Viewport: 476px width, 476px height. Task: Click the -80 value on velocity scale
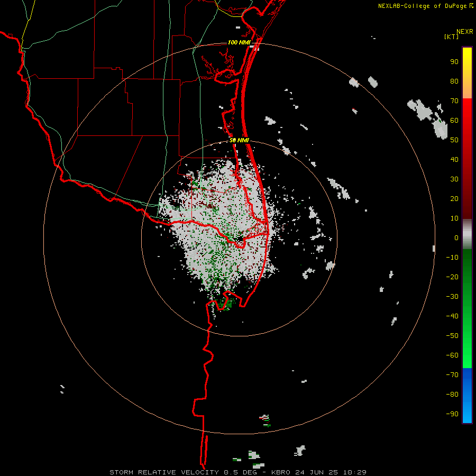[452, 395]
